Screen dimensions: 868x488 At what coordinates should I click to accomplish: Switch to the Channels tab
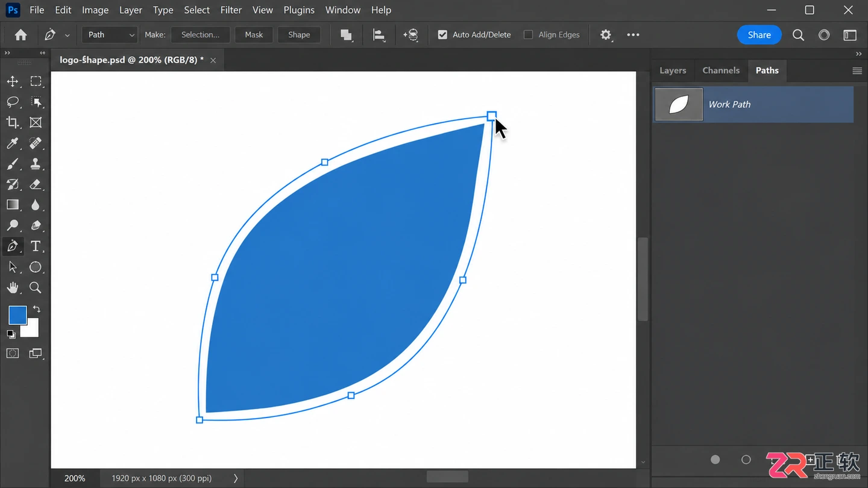[721, 70]
